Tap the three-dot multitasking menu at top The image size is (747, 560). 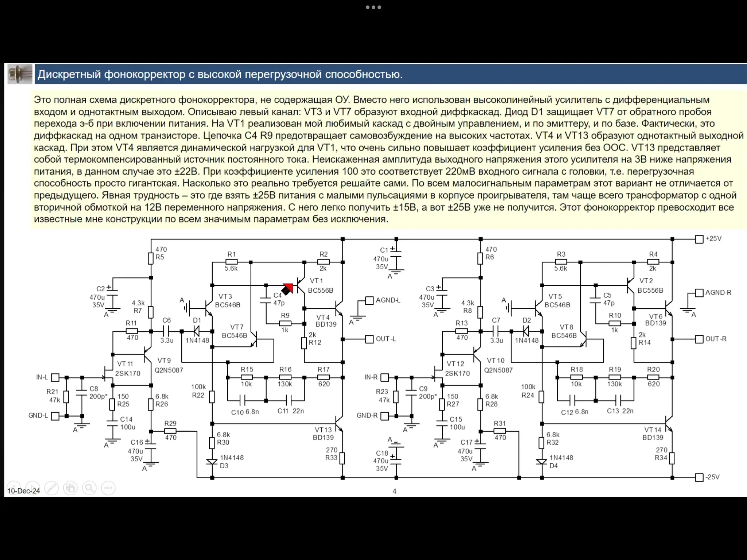point(373,7)
